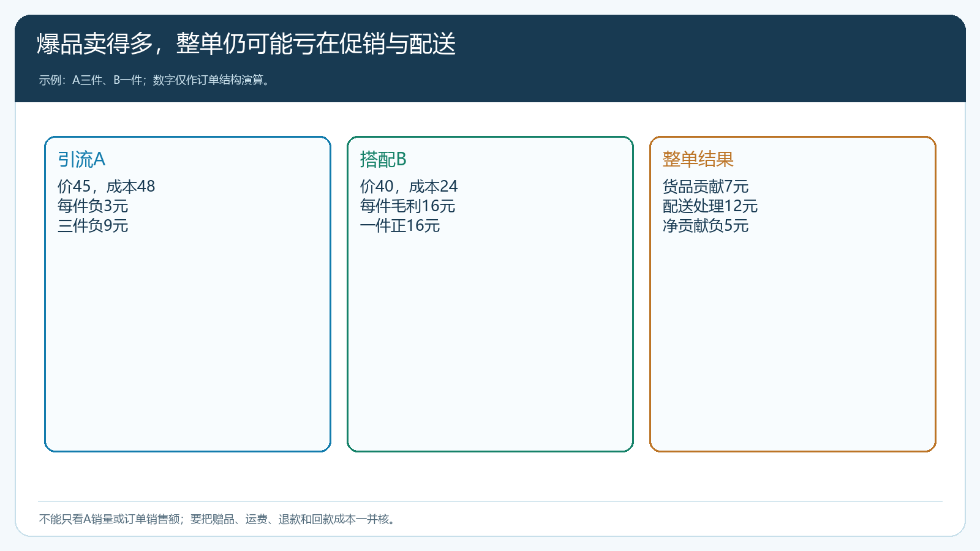Image resolution: width=980 pixels, height=551 pixels.
Task: Select the subtitle starting with 示例
Action: point(155,80)
